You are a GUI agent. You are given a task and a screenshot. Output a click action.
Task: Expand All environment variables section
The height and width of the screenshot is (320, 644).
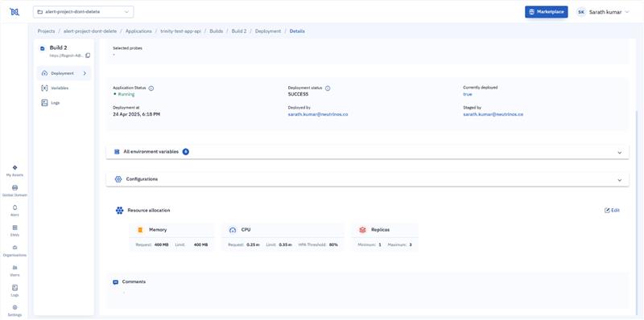pyautogui.click(x=620, y=152)
